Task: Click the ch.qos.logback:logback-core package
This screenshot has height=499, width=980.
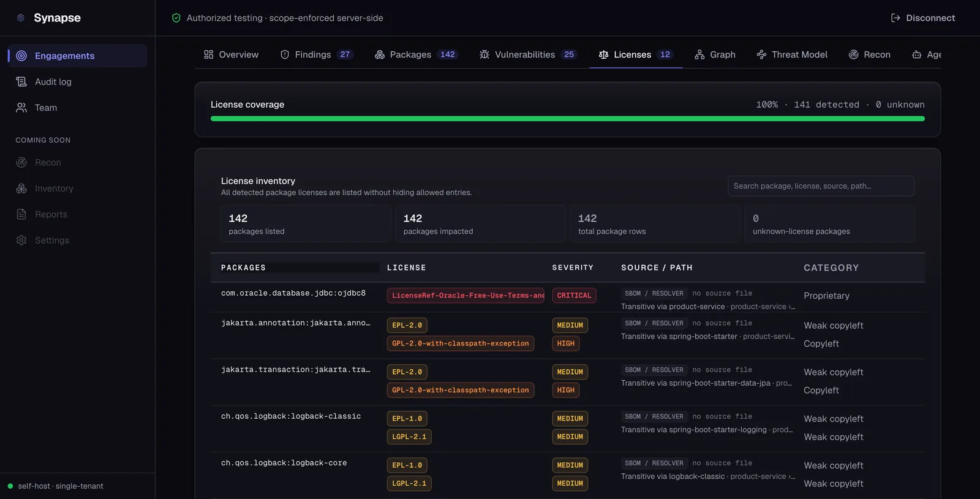Action: click(x=284, y=463)
